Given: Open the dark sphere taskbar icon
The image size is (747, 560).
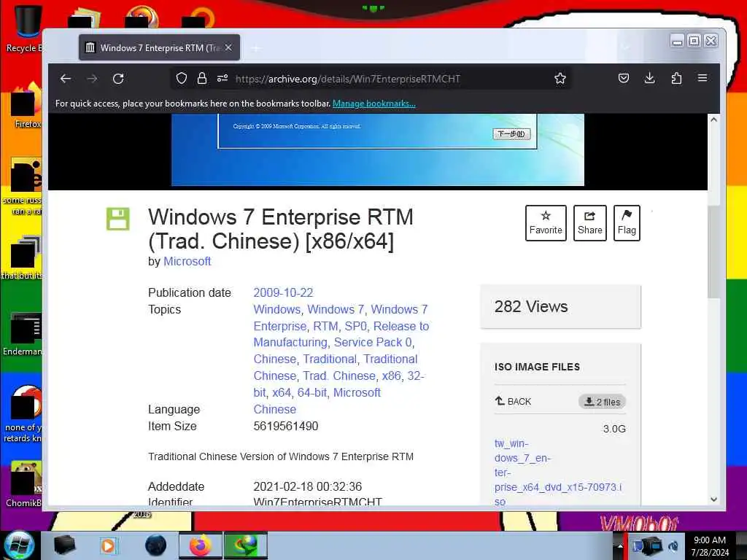Looking at the screenshot, I should click(155, 545).
